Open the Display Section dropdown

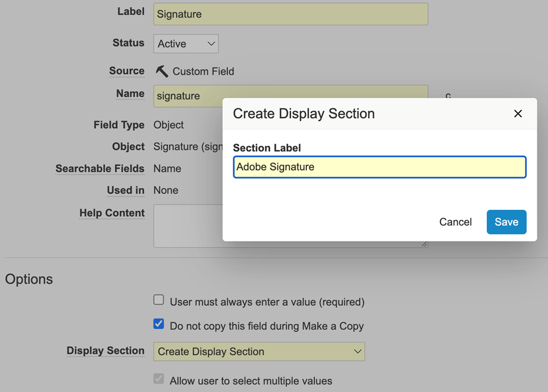tap(259, 350)
